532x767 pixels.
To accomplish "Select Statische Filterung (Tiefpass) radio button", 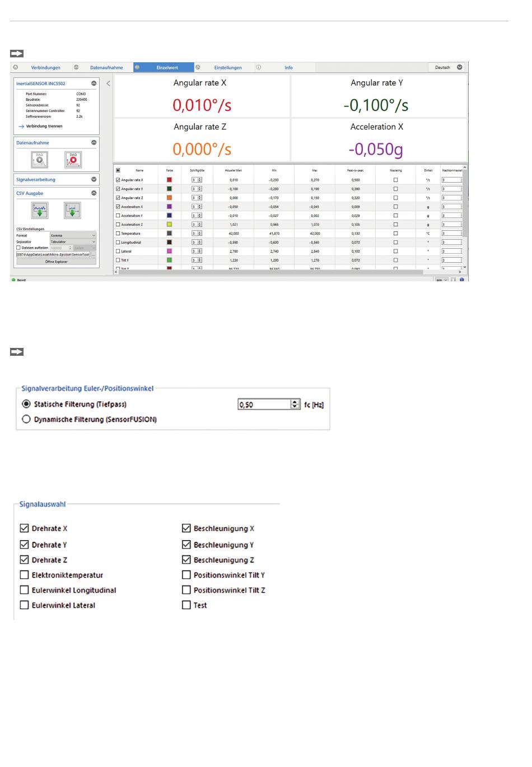I will pos(26,404).
